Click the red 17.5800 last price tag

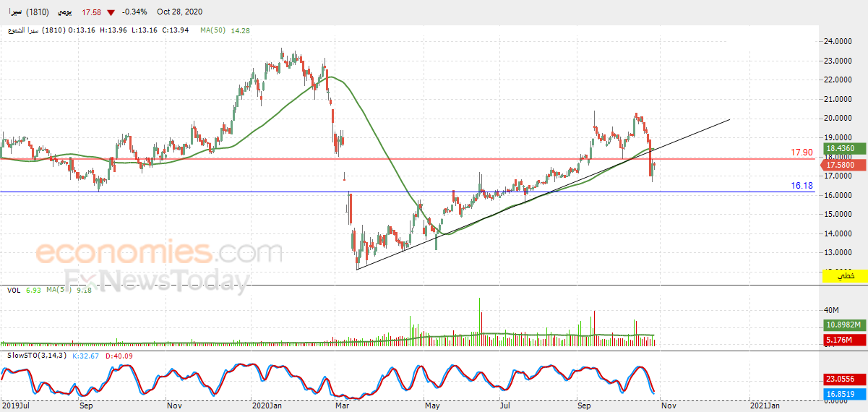pos(845,165)
